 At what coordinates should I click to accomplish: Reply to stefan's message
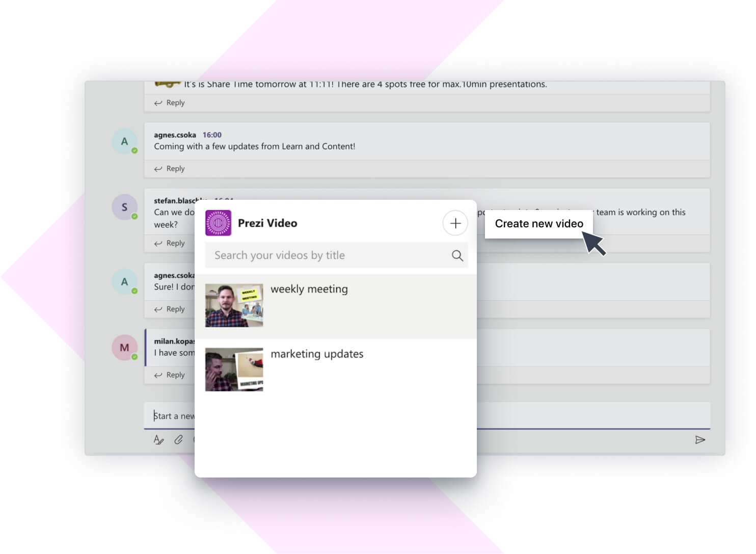click(170, 244)
